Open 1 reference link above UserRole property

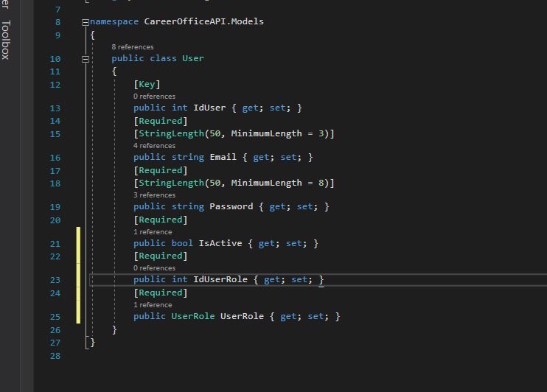click(153, 305)
